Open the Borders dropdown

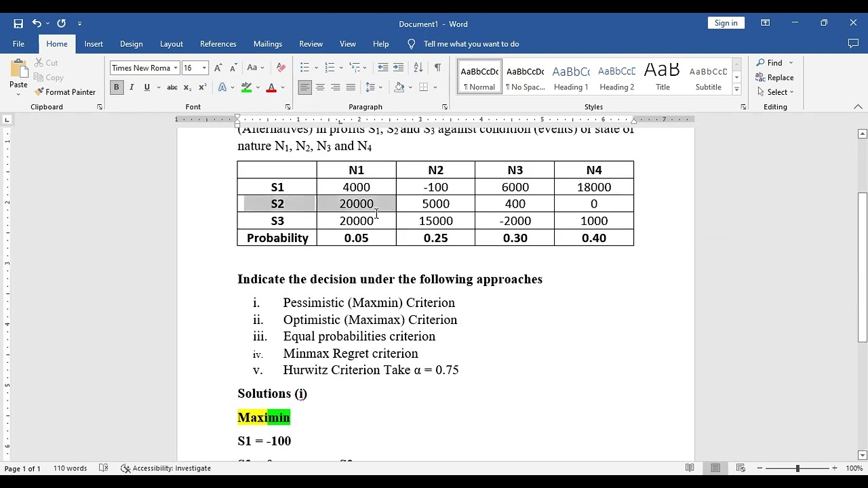click(435, 87)
